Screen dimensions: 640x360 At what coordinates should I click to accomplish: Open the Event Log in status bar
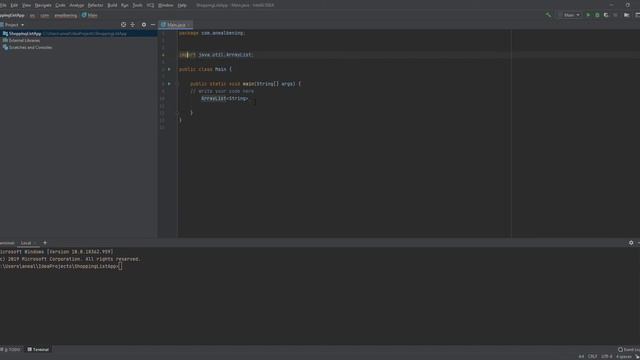click(629, 349)
